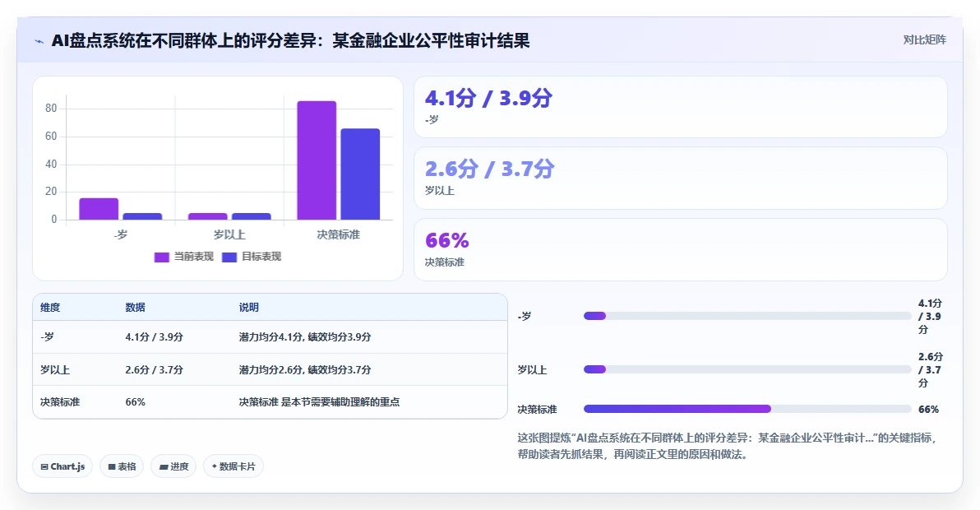The width and height of the screenshot is (980, 510).
Task: Click table cell 4.1分 / 3.9分
Action: coord(154,337)
